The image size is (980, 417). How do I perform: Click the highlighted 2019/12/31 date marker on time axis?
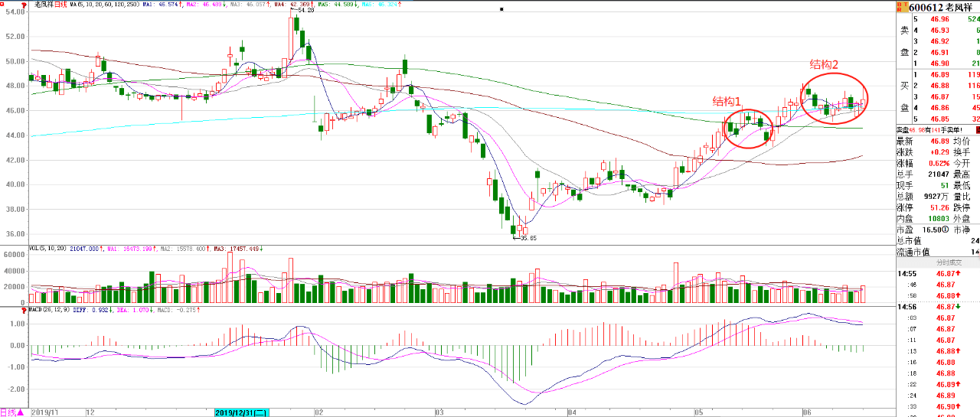coord(241,412)
